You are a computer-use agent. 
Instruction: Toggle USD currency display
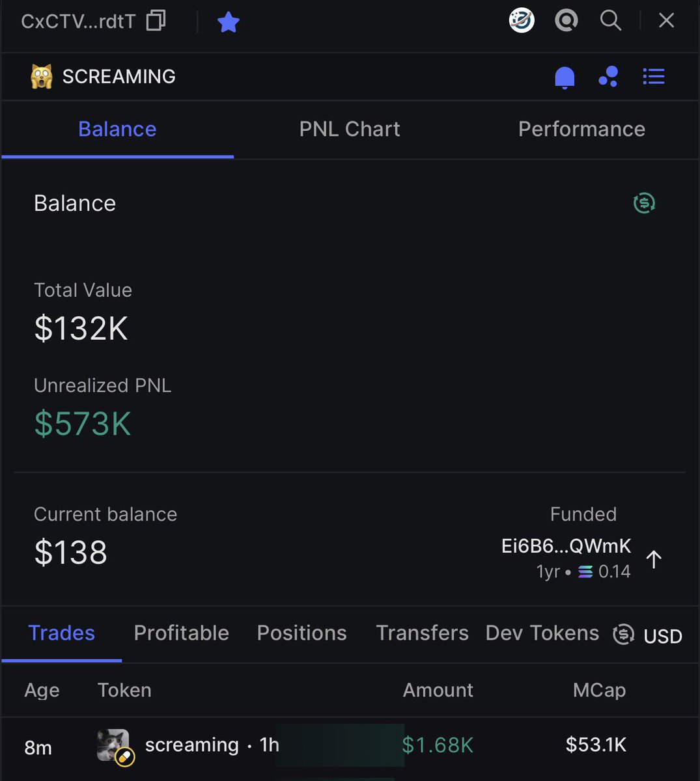click(648, 635)
